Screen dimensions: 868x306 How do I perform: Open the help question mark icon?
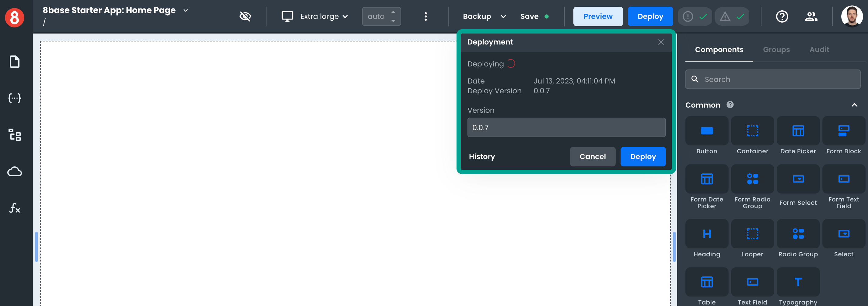782,16
